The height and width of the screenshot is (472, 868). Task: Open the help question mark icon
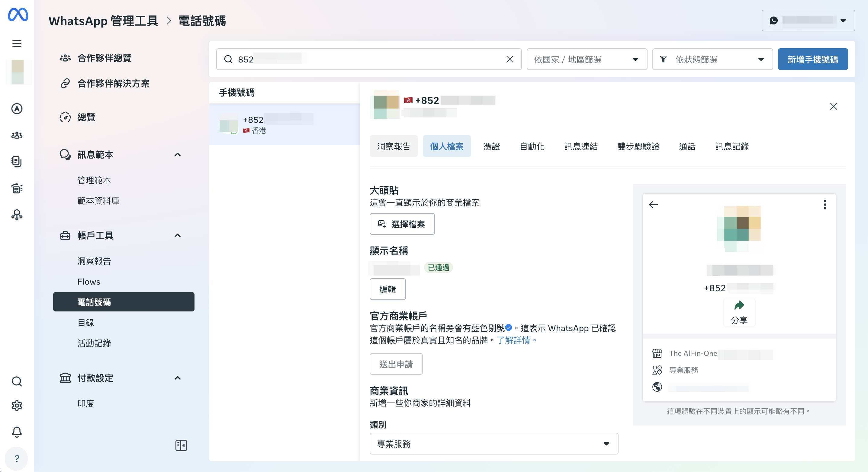17,458
